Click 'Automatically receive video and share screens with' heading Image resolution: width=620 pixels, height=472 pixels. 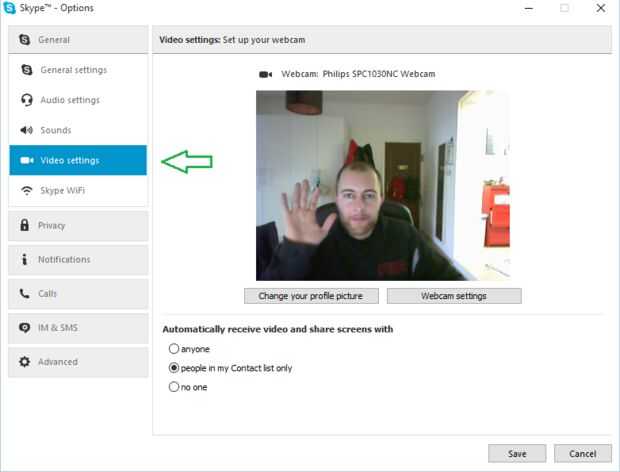click(278, 329)
